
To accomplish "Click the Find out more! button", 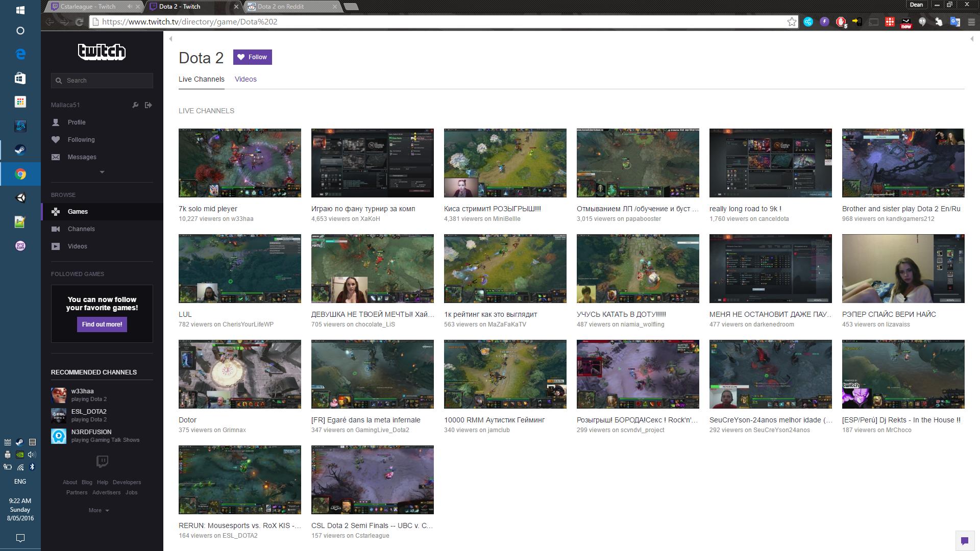I will tap(102, 324).
